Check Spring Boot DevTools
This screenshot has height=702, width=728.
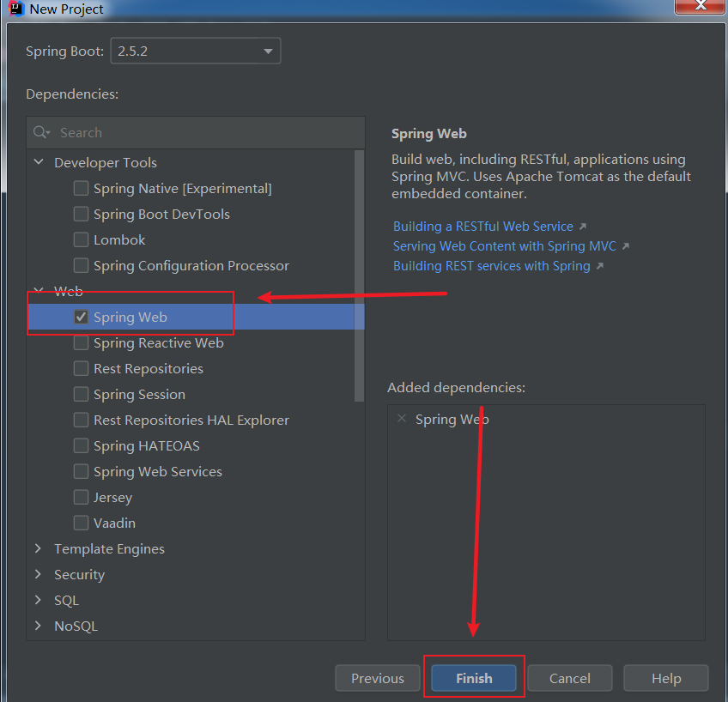coord(81,215)
